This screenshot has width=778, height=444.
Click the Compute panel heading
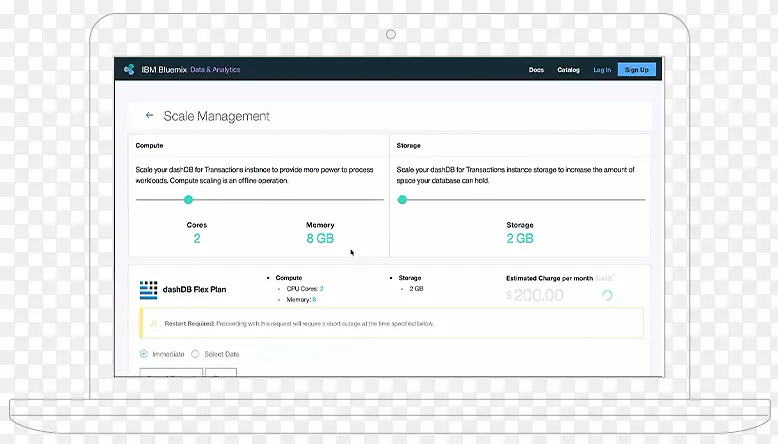149,145
